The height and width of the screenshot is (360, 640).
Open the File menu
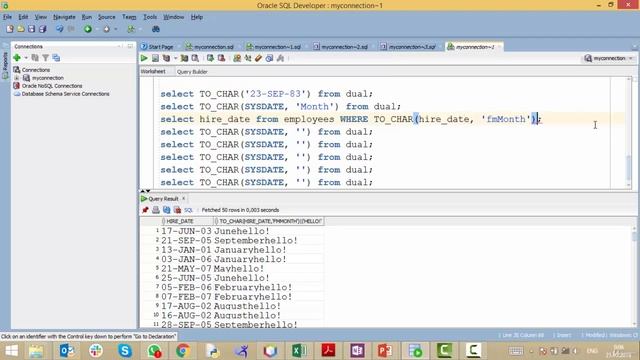tap(7, 17)
